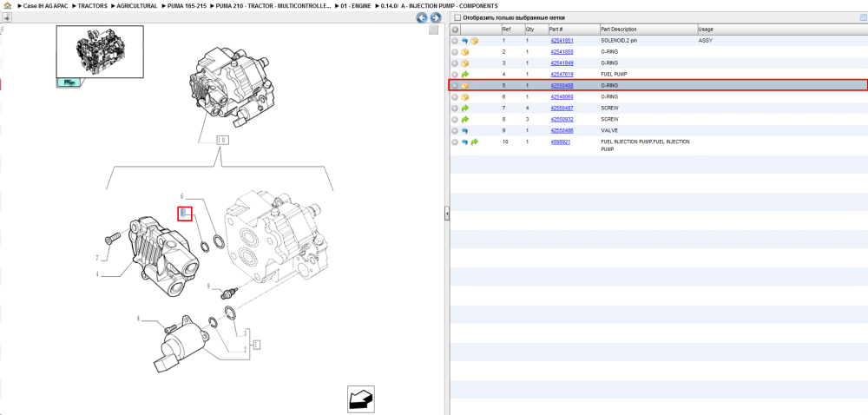Click 'FUEL INJECTION PUMP' description text
Screen dimensions: 868x415
coord(646,146)
